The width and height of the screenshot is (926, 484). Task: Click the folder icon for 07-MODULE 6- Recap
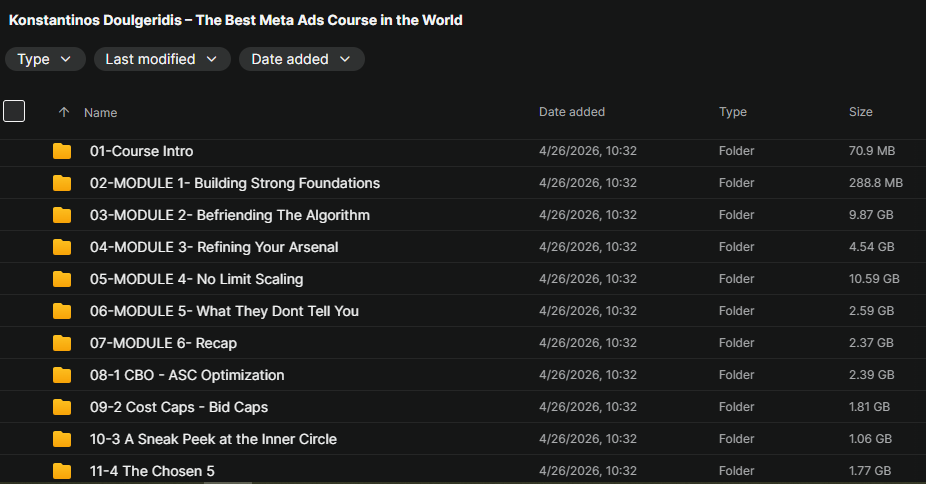pos(62,343)
